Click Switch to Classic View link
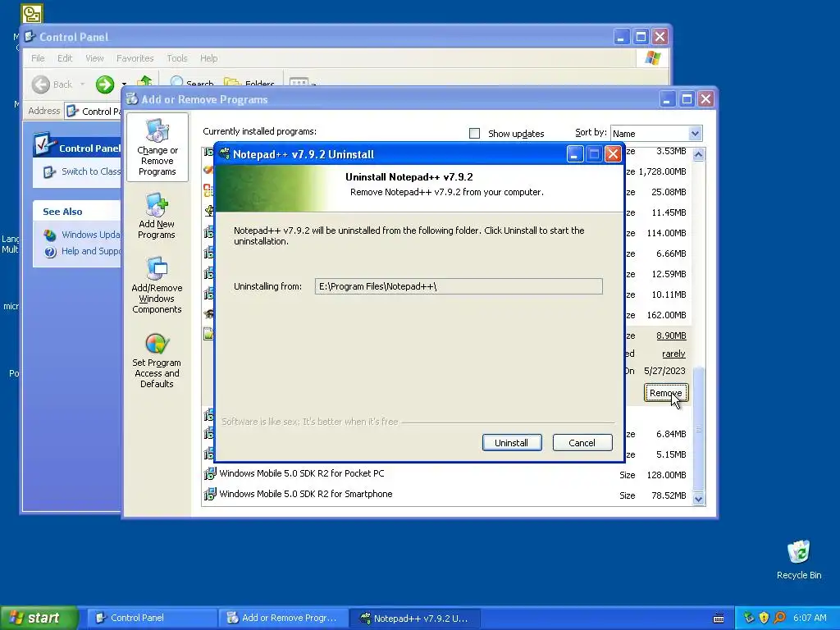This screenshot has width=840, height=630. pos(90,171)
